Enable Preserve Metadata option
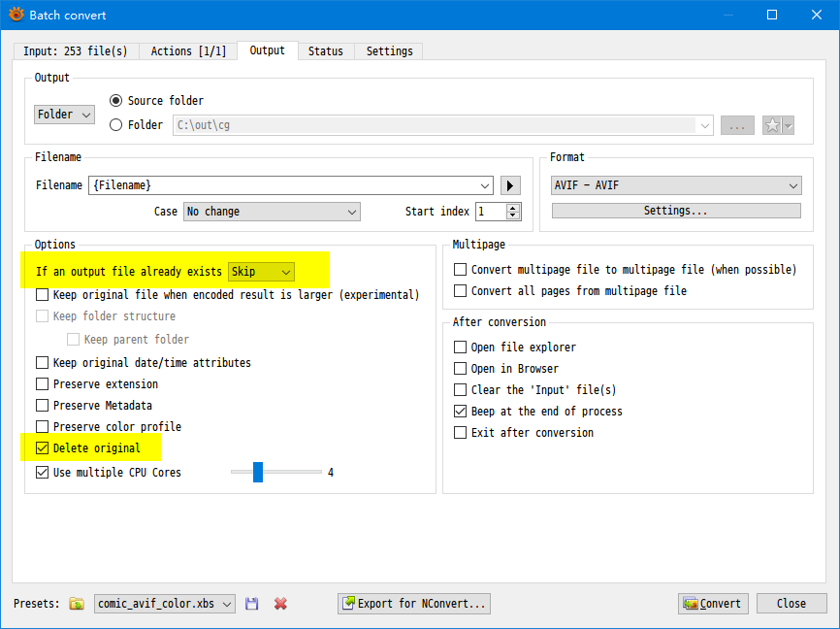The image size is (840, 629). pyautogui.click(x=42, y=406)
